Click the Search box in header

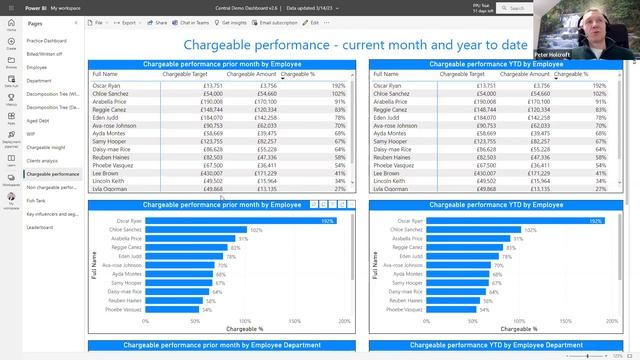click(x=515, y=8)
